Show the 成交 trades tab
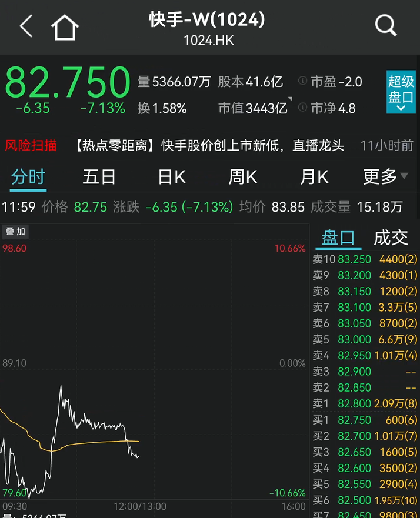The width and height of the screenshot is (420, 518). [x=391, y=238]
